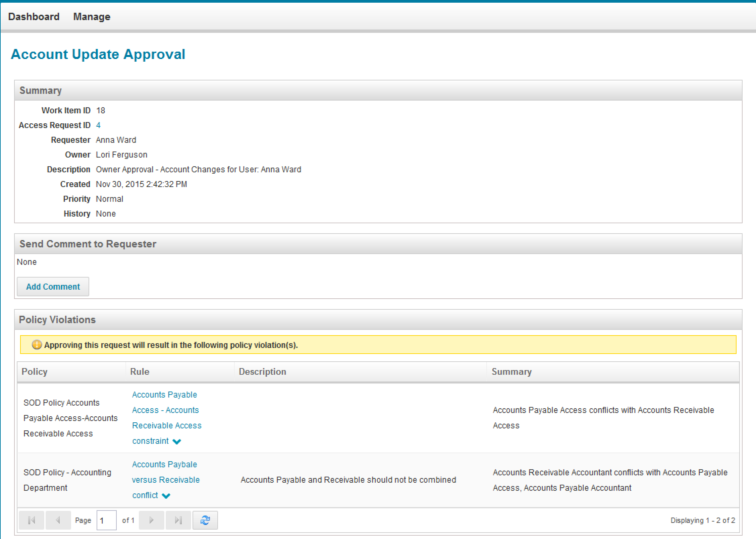Image resolution: width=756 pixels, height=539 pixels.
Task: Sort by the Summary column header
Action: (x=613, y=371)
